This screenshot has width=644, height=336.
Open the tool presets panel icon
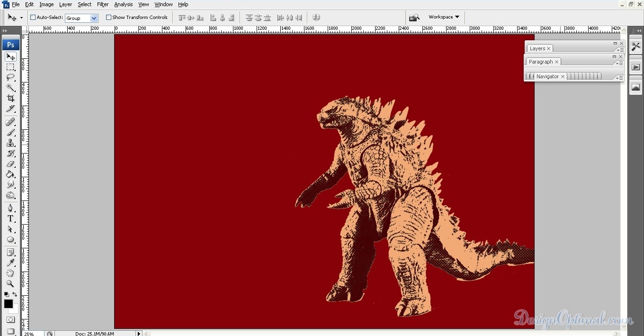coord(635,46)
